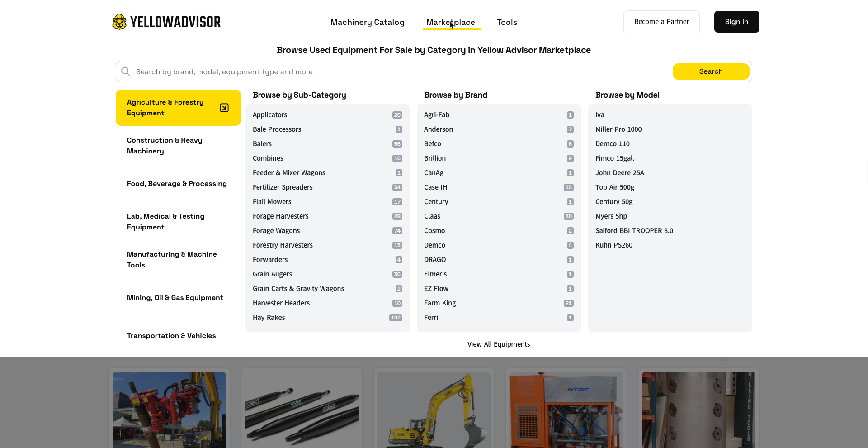868x448 pixels.
Task: Click the arrow icon on Agriculture & Forestry
Action: tap(224, 108)
